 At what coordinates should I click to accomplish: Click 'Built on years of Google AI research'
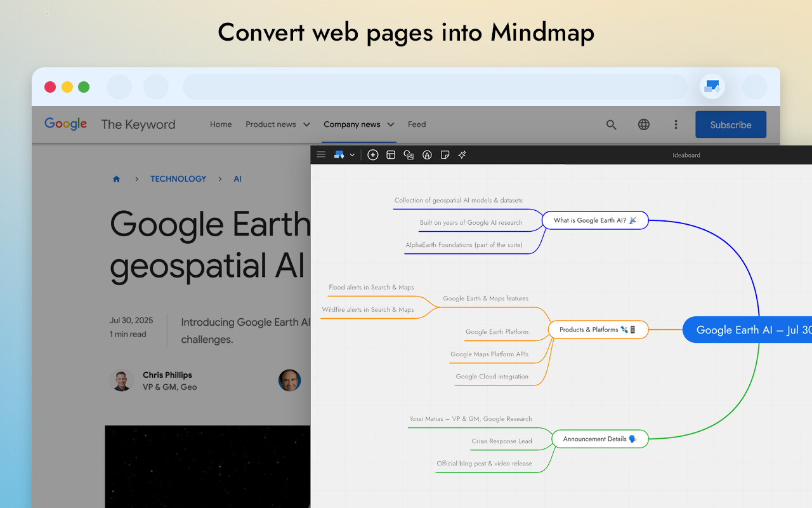(471, 223)
